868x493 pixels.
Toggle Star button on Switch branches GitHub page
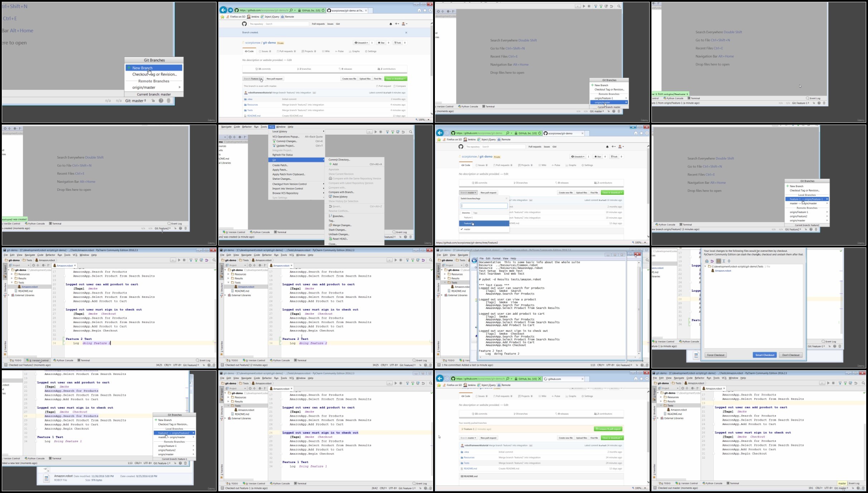point(597,157)
